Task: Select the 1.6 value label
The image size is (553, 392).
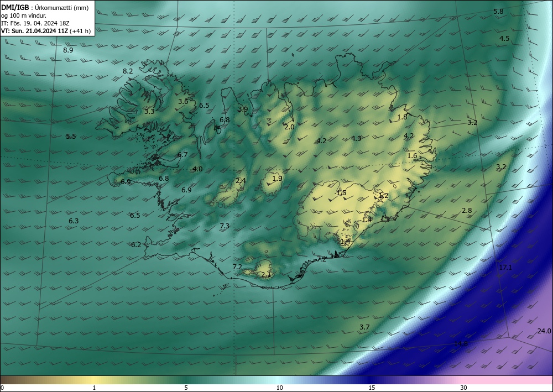Action: (412, 156)
